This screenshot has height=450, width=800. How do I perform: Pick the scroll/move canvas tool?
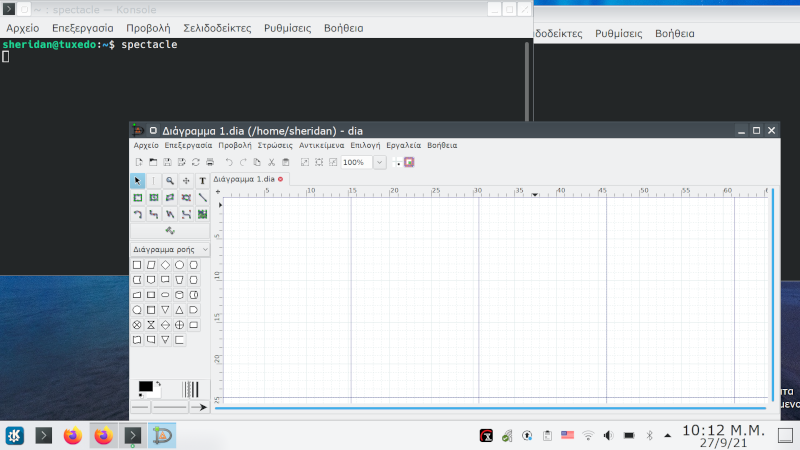186,181
